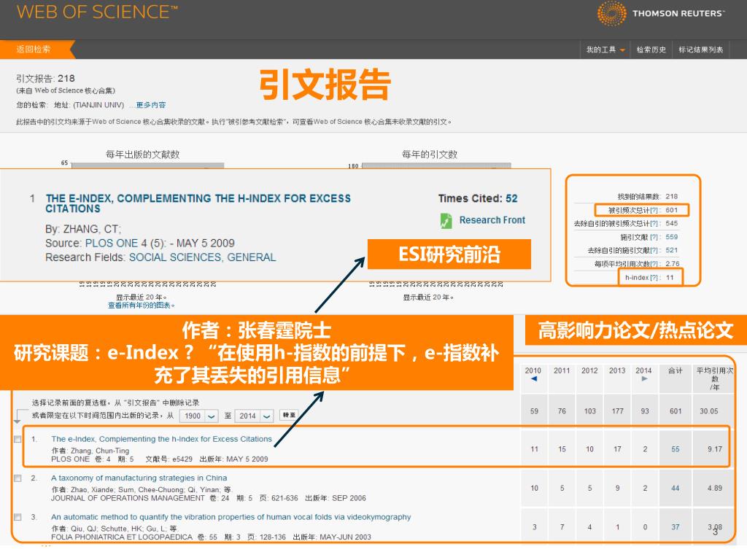The width and height of the screenshot is (747, 560).
Task: Click the Thomson Reuters logo icon
Action: [612, 13]
